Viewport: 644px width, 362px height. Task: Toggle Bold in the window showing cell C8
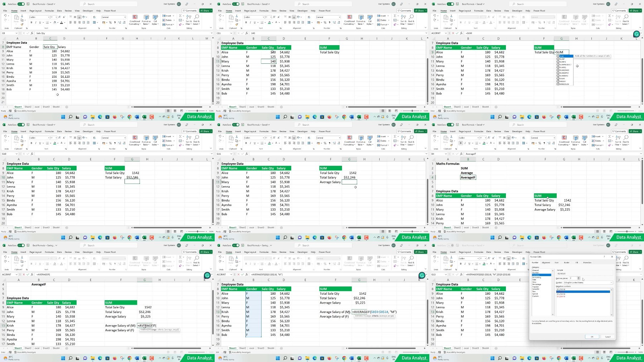tap(31, 22)
